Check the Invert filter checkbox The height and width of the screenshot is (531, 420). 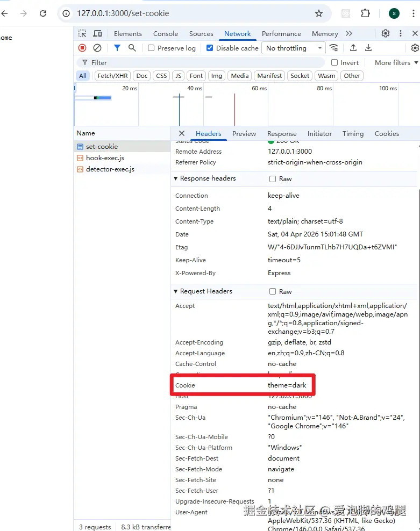334,62
